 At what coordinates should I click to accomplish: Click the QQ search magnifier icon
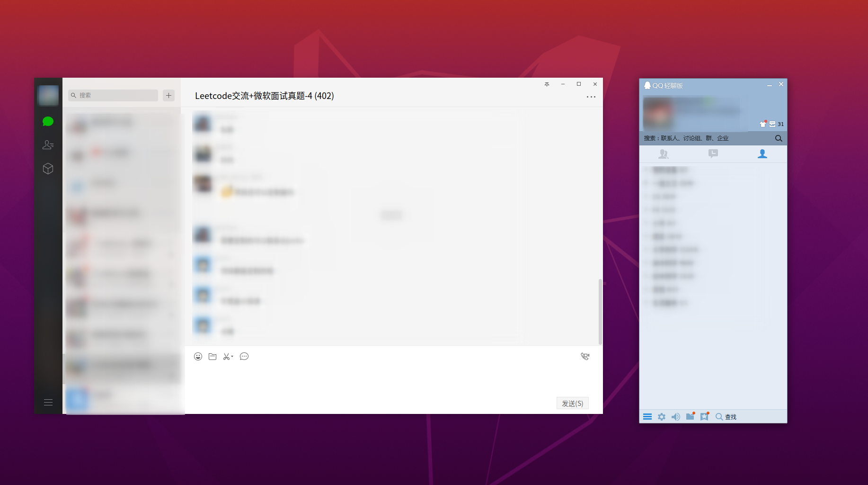tap(779, 138)
